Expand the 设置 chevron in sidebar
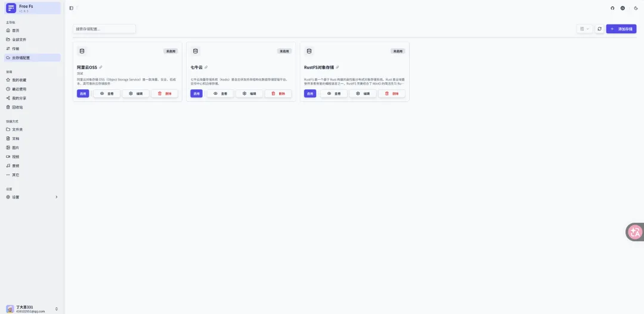The image size is (644, 314). coord(56,197)
